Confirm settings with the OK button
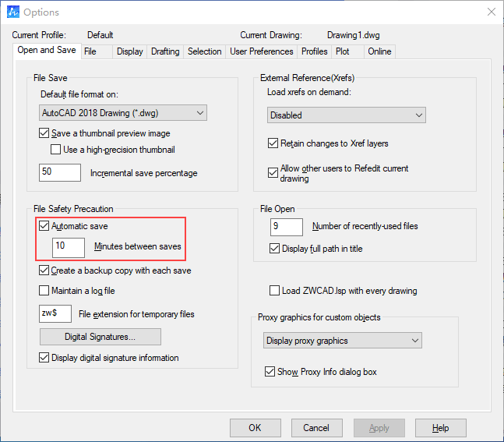 coord(256,428)
